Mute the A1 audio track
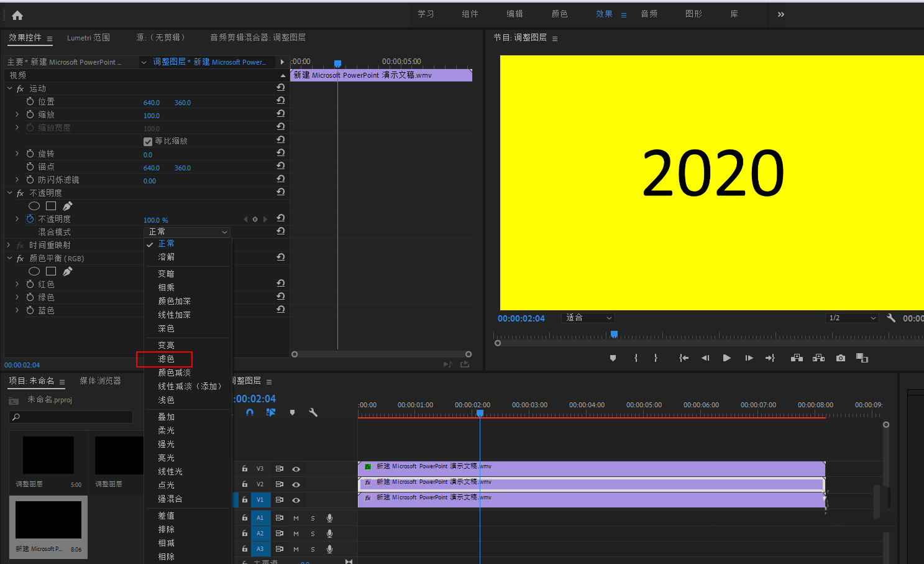The height and width of the screenshot is (564, 924). [296, 518]
